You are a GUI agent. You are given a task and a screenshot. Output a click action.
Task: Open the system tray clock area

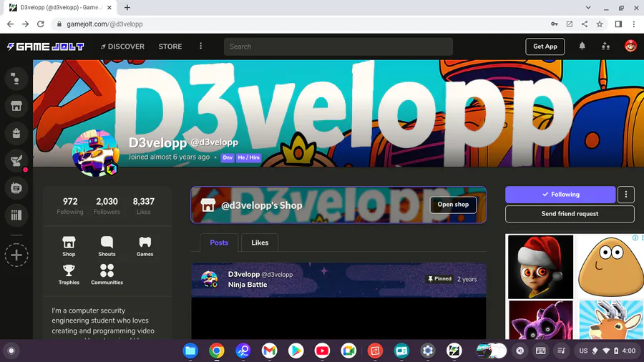coord(609,351)
